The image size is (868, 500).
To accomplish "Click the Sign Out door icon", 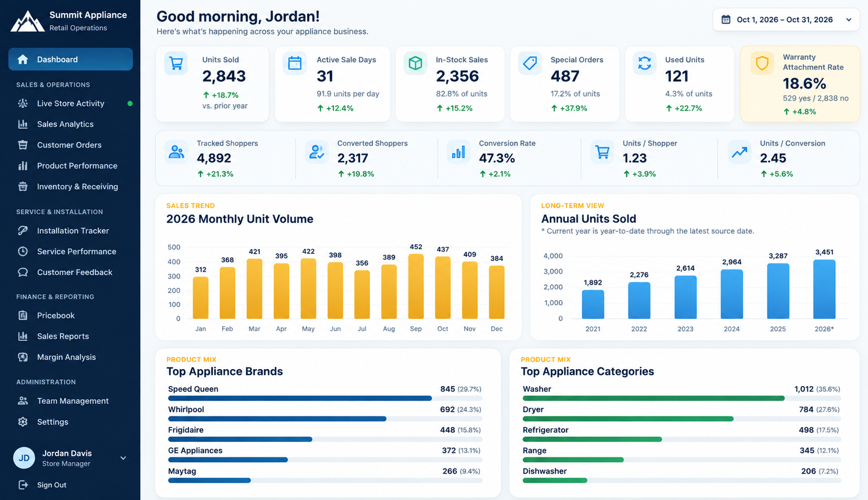I will pos(23,485).
